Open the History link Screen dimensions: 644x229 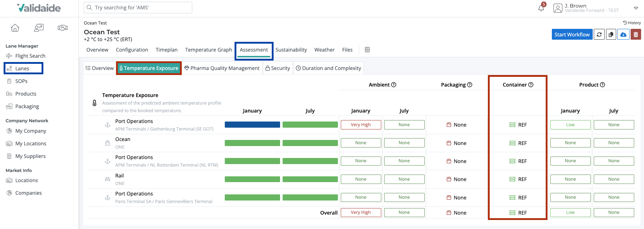[632, 23]
